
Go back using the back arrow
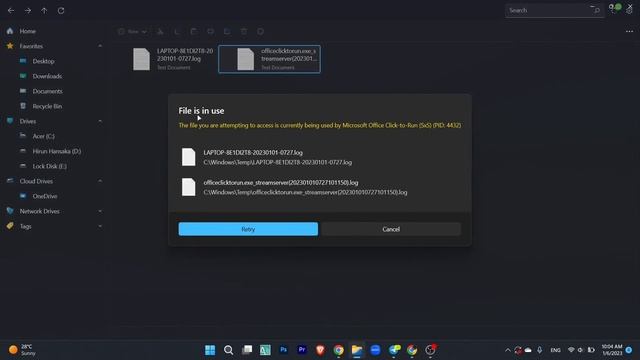click(11, 11)
